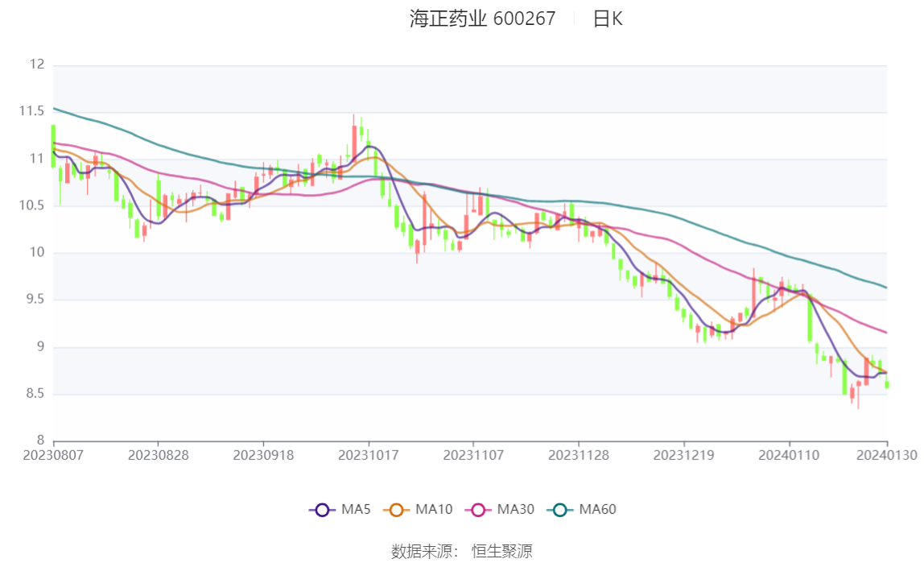Screen dimensions: 924x563
Task: Click the 20231128 date axis label
Action: click(x=579, y=455)
